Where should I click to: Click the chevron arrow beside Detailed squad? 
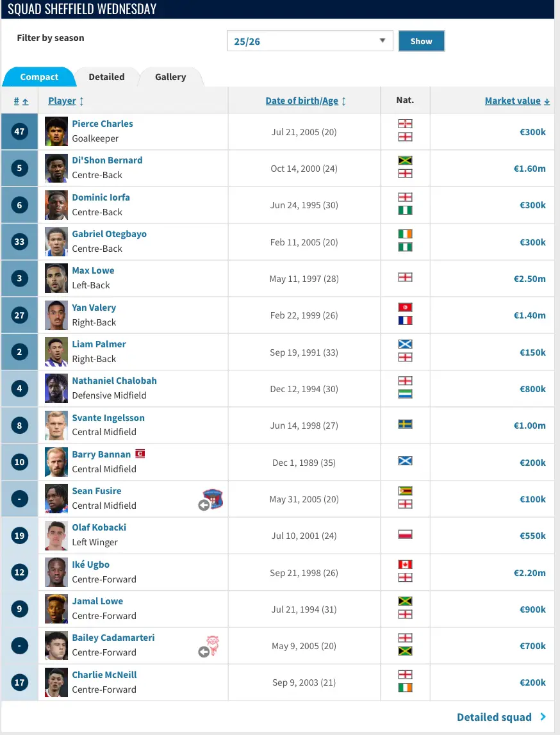pyautogui.click(x=543, y=716)
